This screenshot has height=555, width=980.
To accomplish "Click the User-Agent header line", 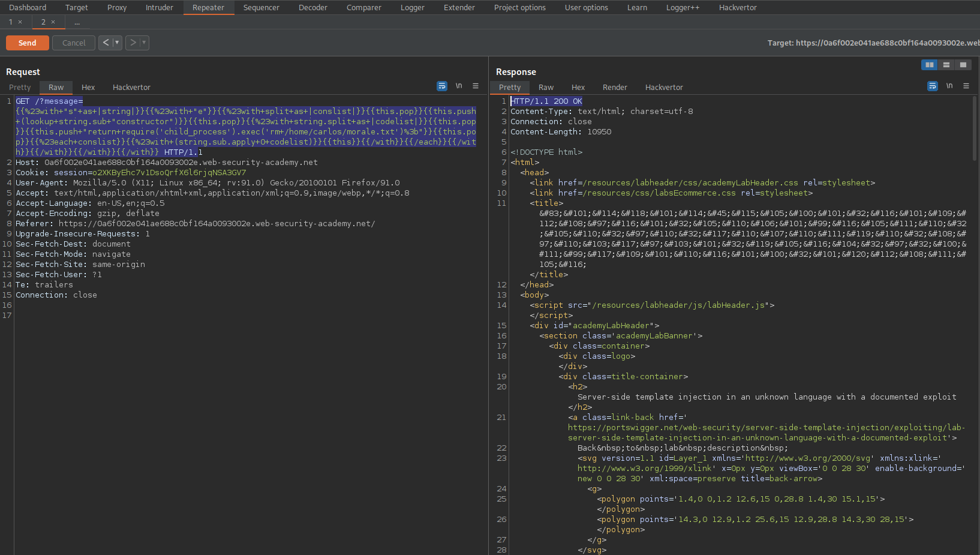I will [x=208, y=183].
